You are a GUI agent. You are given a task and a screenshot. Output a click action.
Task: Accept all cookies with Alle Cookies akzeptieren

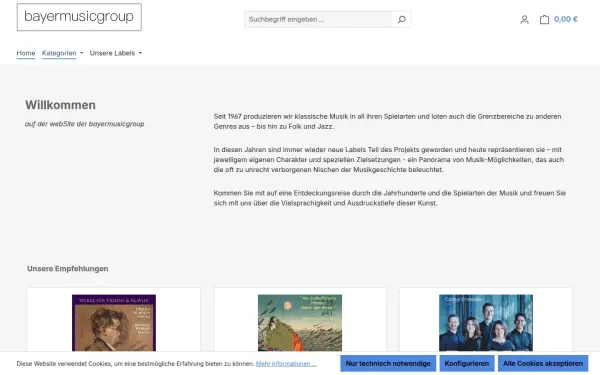pyautogui.click(x=543, y=364)
